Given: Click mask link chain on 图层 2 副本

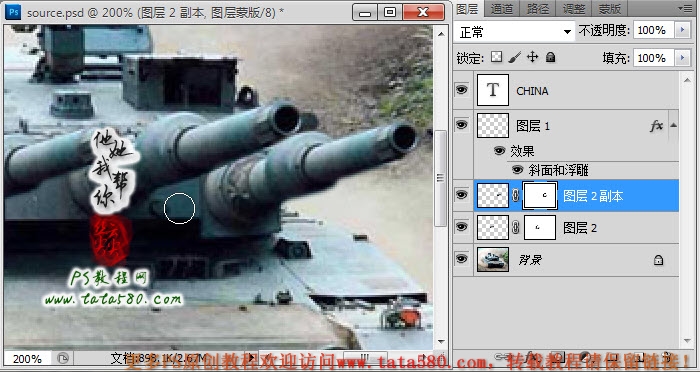Looking at the screenshot, I should click(516, 196).
